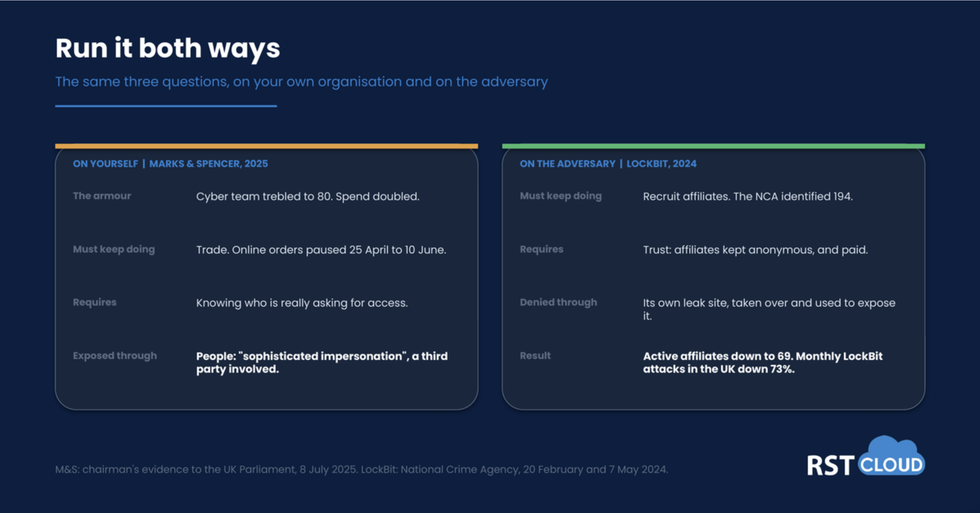Click the 'Result' label
Viewport: 980px width, 513px height.
(x=535, y=356)
